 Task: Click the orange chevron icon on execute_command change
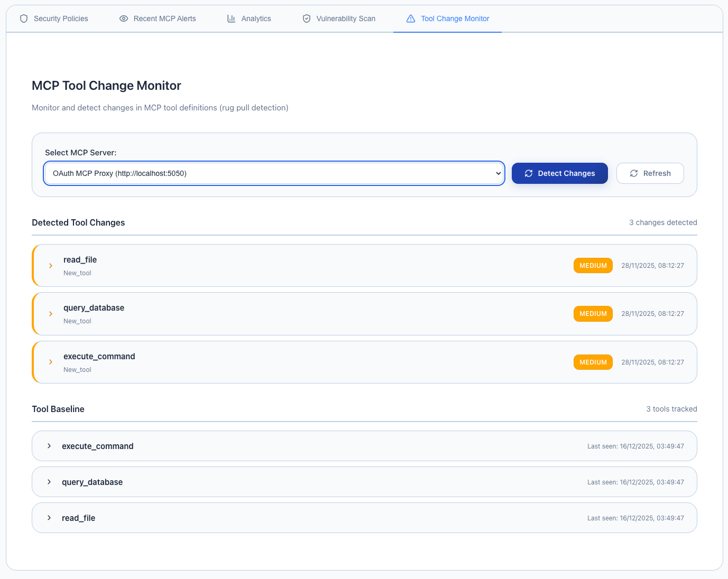(x=51, y=362)
